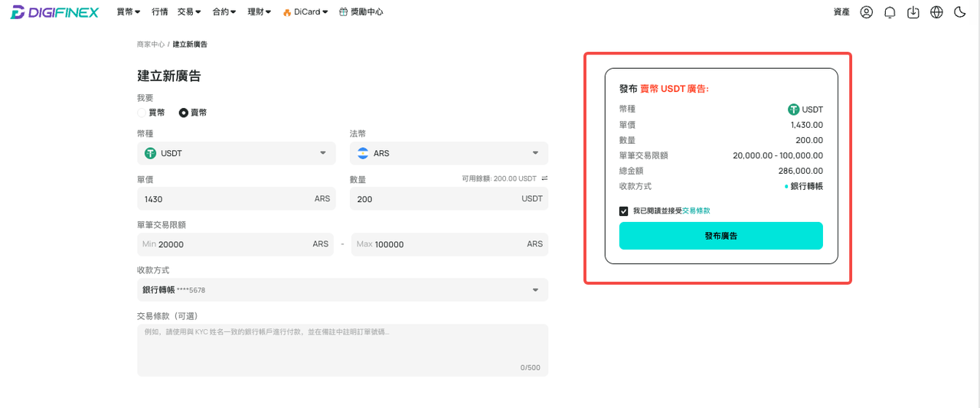The height and width of the screenshot is (408, 980).
Task: Click the rewards center gift icon
Action: [x=343, y=12]
